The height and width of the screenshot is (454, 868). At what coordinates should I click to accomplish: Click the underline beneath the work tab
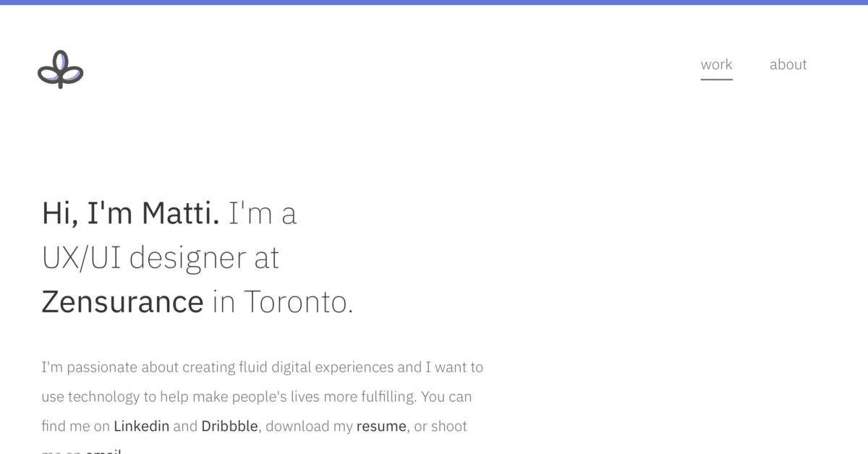(716, 79)
